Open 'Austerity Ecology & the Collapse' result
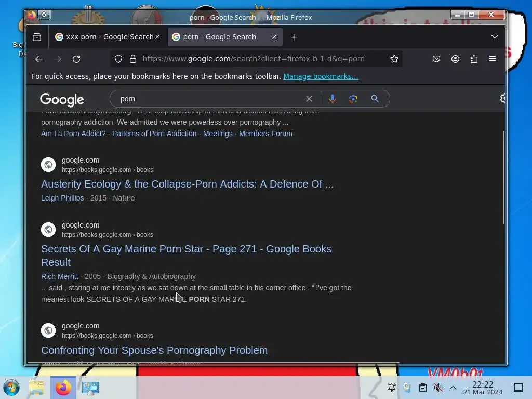The width and height of the screenshot is (532, 399). [x=187, y=184]
